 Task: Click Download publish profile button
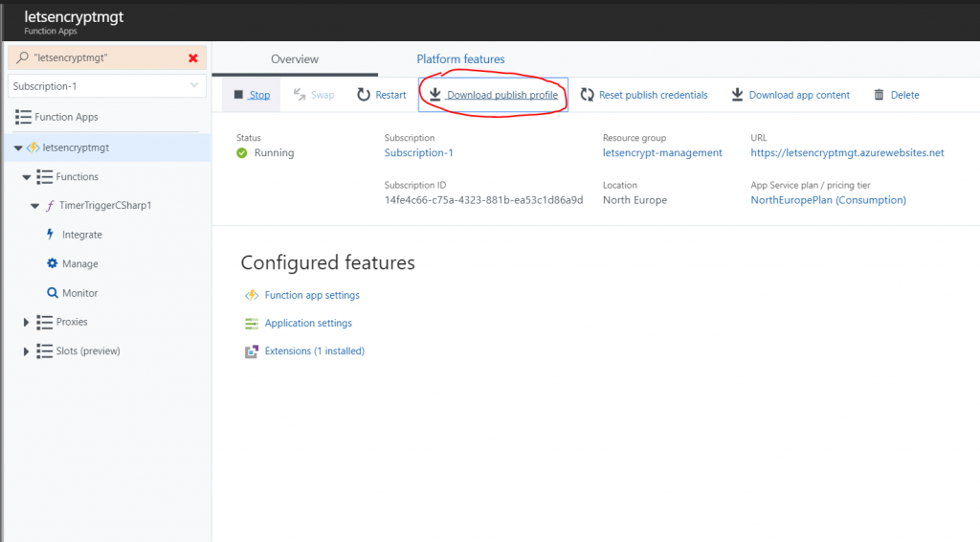click(x=493, y=95)
